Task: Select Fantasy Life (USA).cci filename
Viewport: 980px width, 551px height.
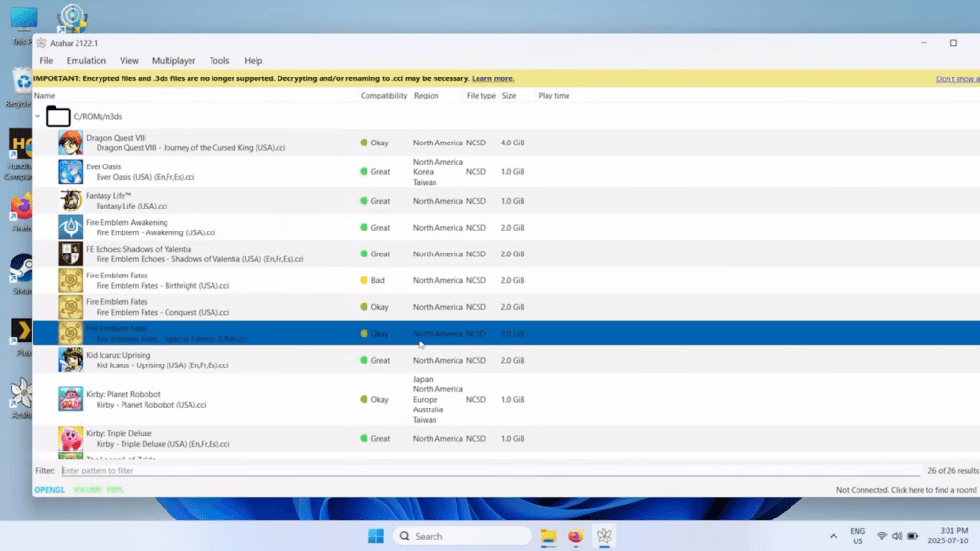Action: point(132,207)
